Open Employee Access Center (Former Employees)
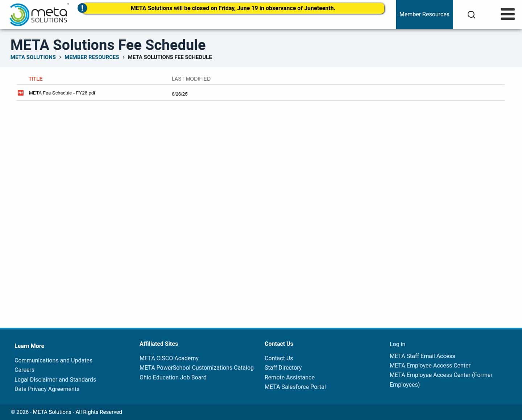The height and width of the screenshot is (420, 522). 441,380
